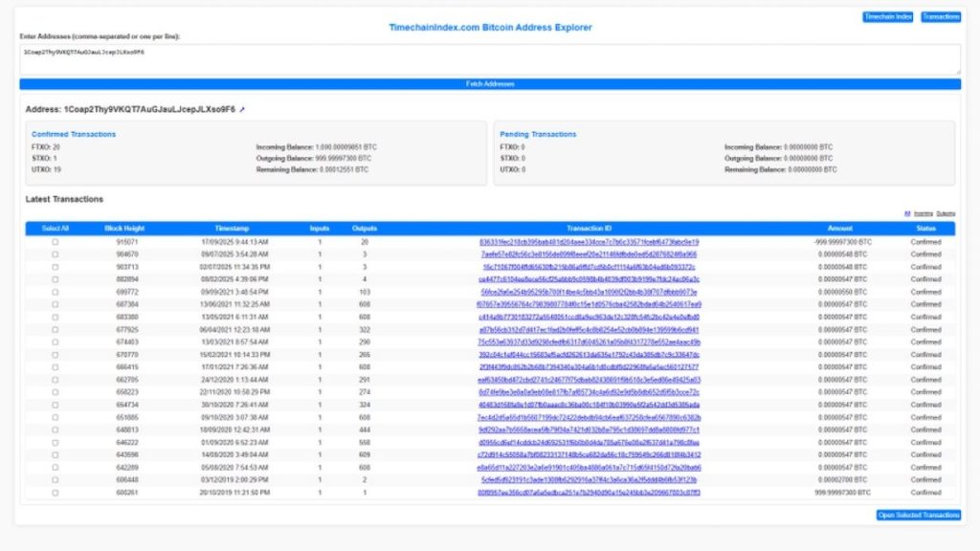The image size is (980, 551).
Task: Click Open Selected Transactions button
Action: point(919,516)
